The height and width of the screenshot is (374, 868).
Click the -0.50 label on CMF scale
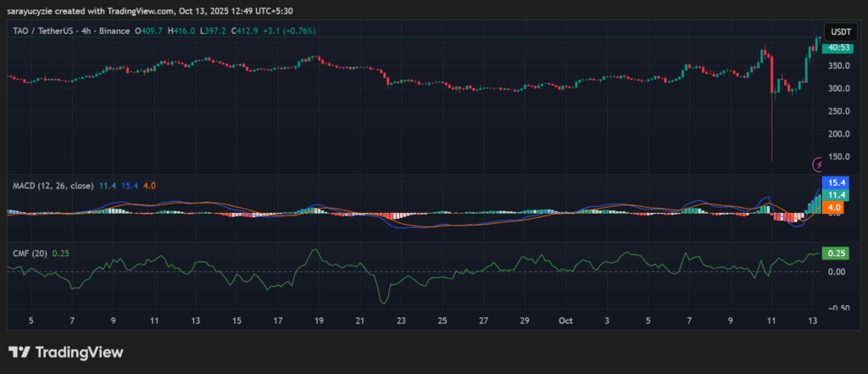point(837,308)
